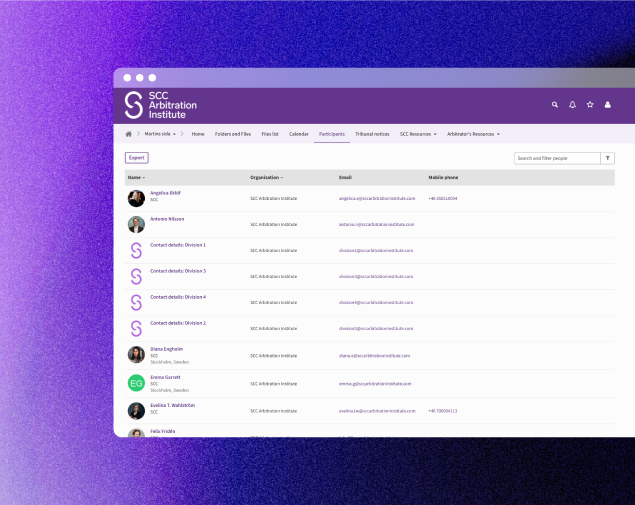Open the Arbitrator's Resources dropdown
Image resolution: width=635 pixels, height=505 pixels.
pyautogui.click(x=473, y=133)
